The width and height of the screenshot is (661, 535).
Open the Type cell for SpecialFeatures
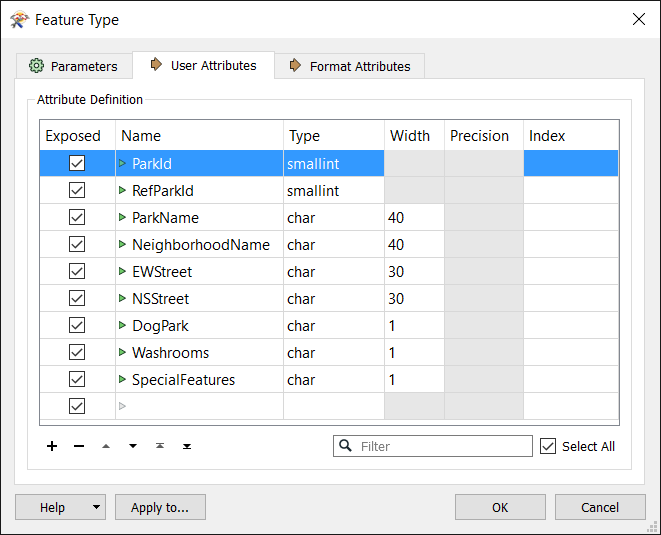coord(333,380)
